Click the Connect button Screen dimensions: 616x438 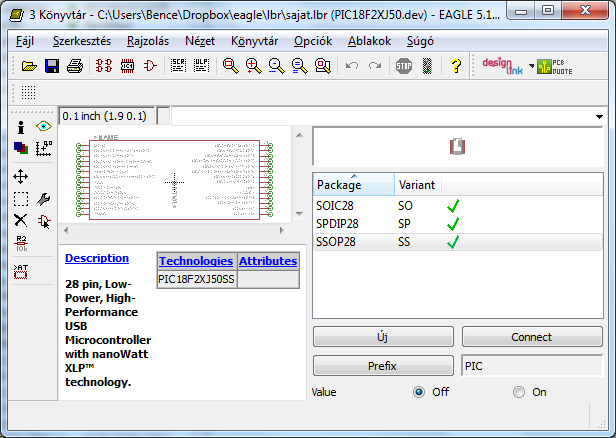(532, 337)
